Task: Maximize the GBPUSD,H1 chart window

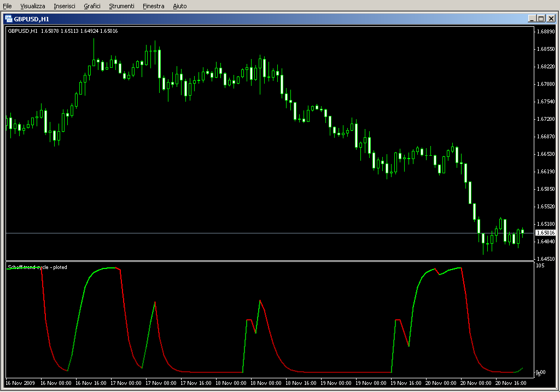Action: tap(541, 19)
